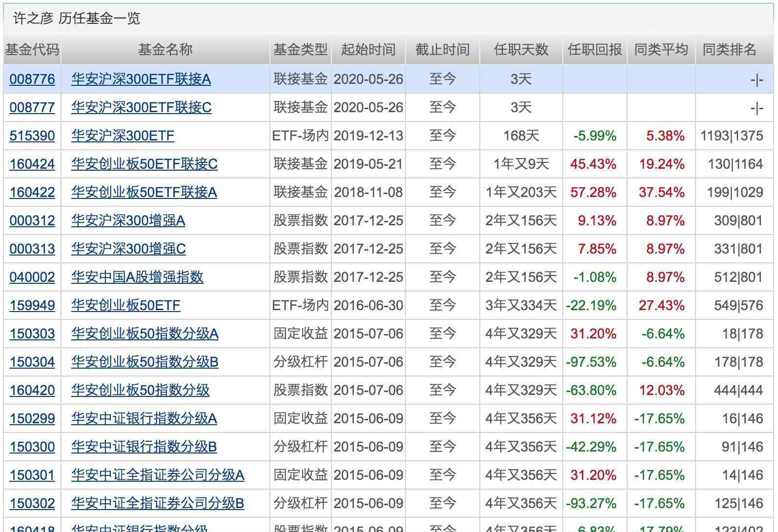Screen dimensions: 778x532
Task: Open fund code link 160424
Action: click(32, 164)
